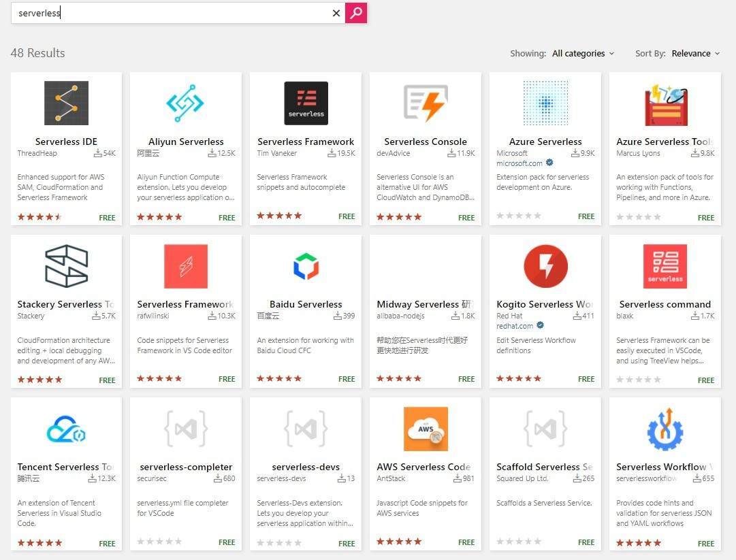Screen dimensions: 736x560
Task: Open the microsoft.com publisher link
Action: pyautogui.click(x=519, y=163)
